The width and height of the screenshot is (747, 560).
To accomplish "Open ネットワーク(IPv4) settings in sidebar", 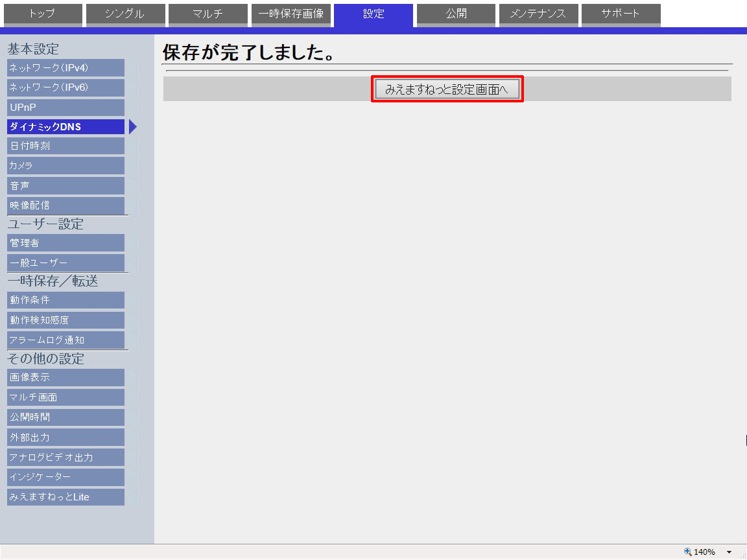I will pos(65,68).
